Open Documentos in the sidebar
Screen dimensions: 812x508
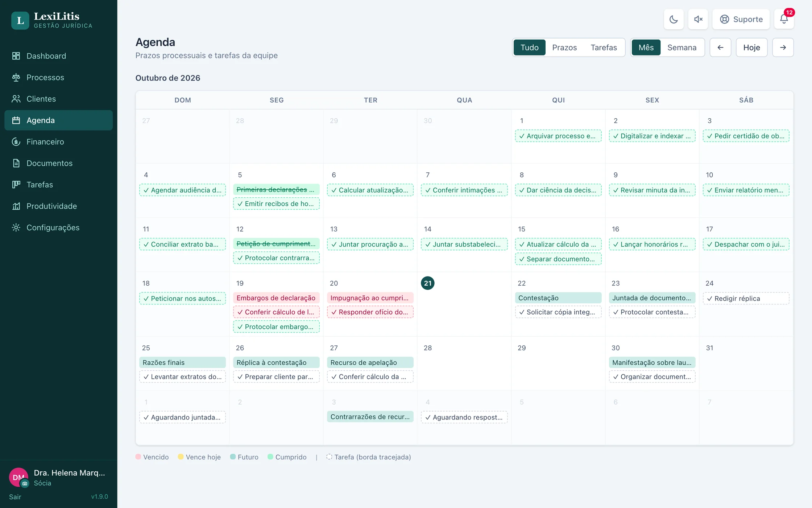58,163
